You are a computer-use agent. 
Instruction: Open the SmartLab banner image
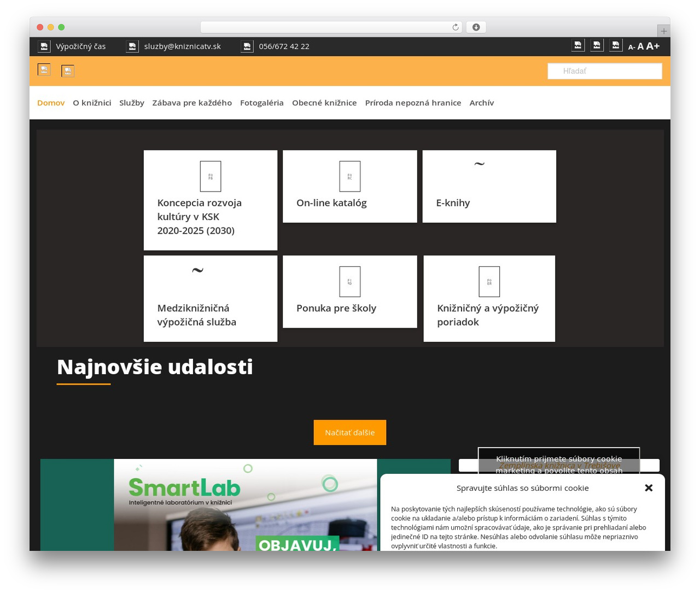point(246,505)
